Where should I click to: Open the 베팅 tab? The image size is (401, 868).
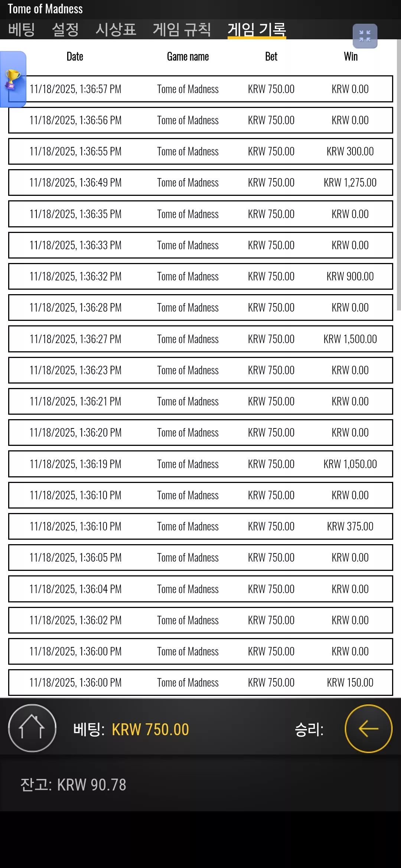22,29
